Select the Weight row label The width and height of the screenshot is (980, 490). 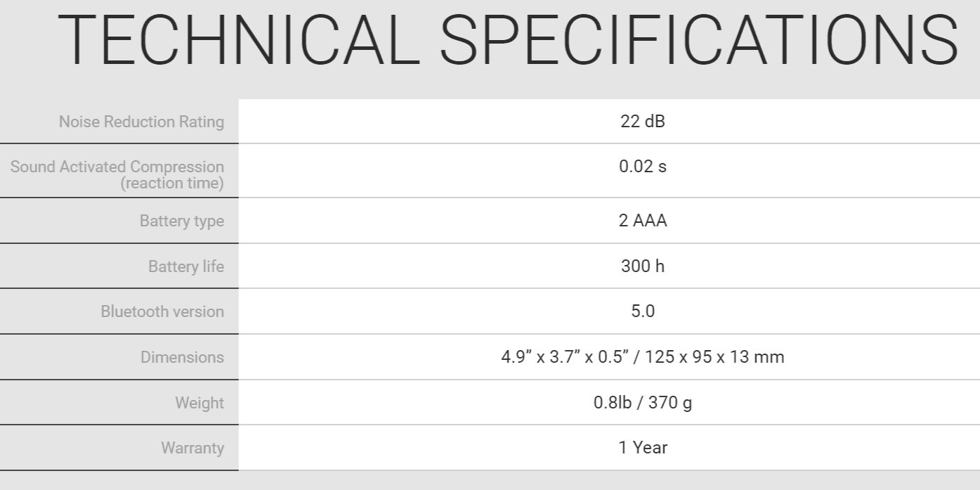(x=200, y=404)
